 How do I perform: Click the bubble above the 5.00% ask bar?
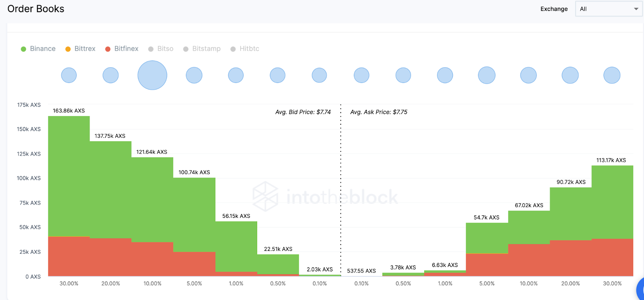487,75
